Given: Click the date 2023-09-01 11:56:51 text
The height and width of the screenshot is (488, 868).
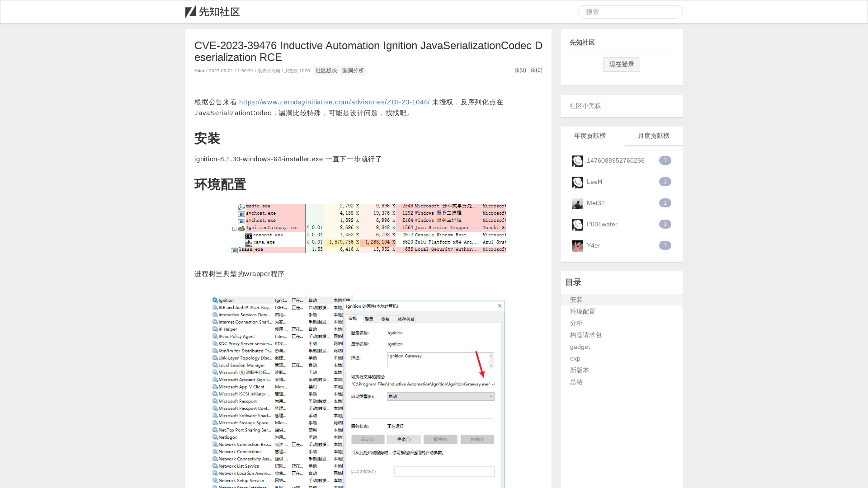Looking at the screenshot, I should (231, 71).
